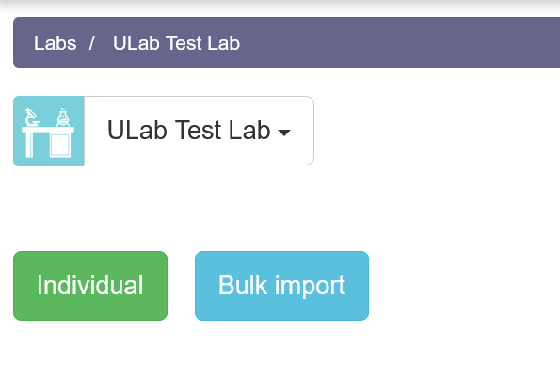Expand the lab switcher box next to the bench icon

(x=199, y=131)
